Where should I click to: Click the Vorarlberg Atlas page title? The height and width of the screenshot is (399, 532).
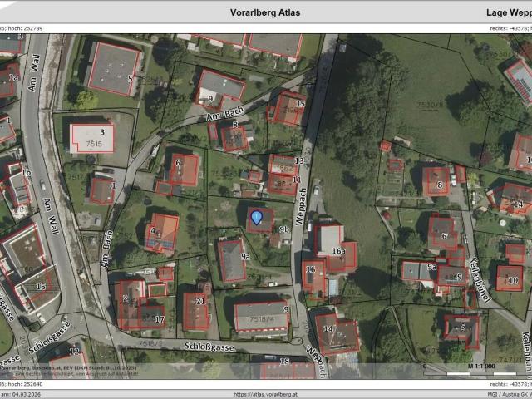[x=265, y=12]
